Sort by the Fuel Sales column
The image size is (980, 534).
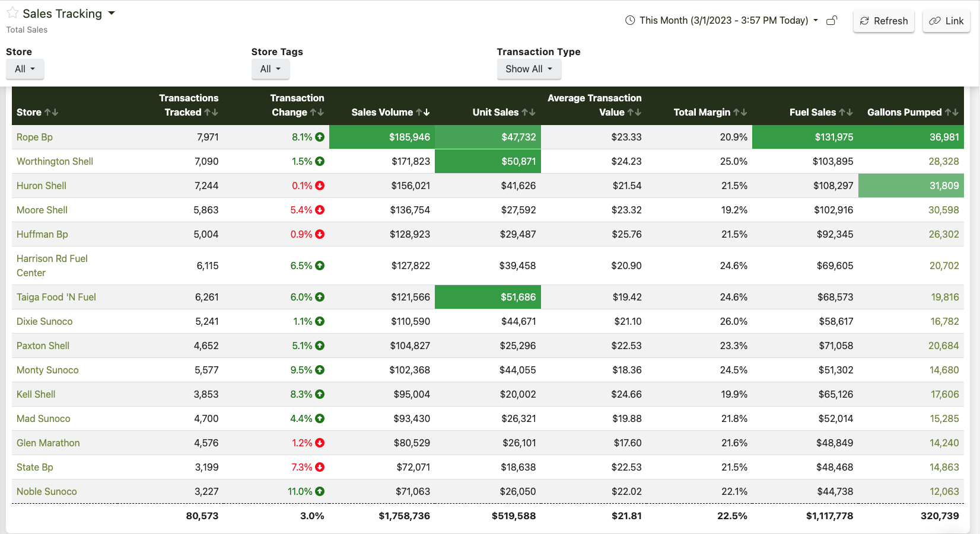coord(846,112)
